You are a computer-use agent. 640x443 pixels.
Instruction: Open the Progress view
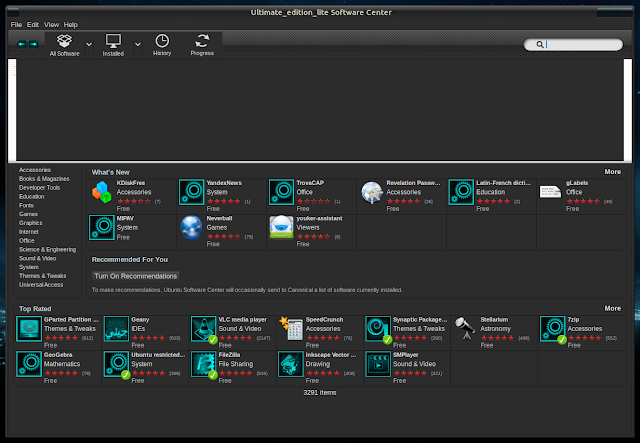tap(202, 45)
